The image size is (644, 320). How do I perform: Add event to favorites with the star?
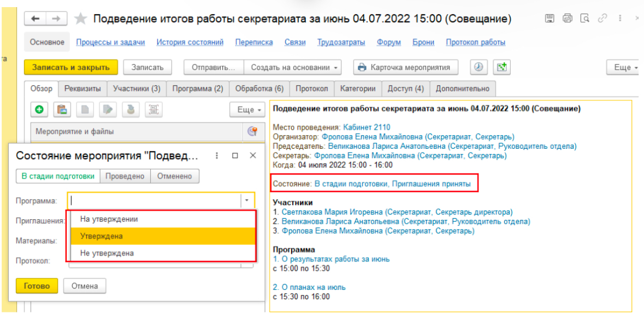tap(80, 19)
